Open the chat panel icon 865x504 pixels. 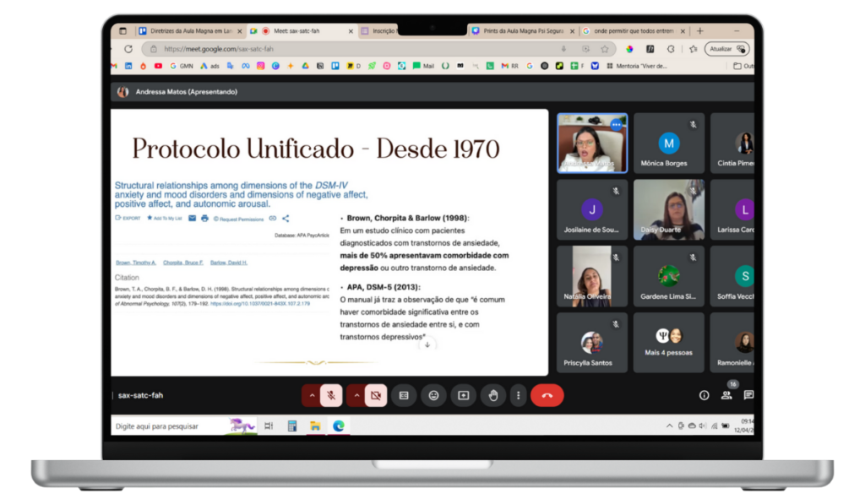[x=748, y=394]
